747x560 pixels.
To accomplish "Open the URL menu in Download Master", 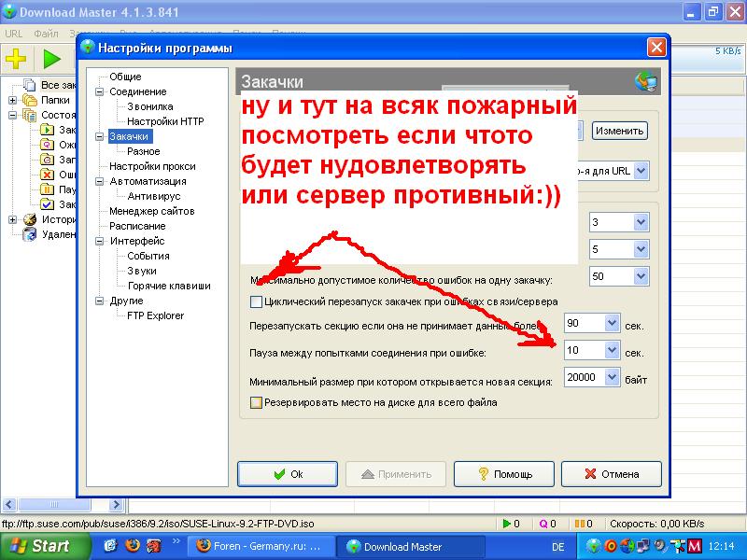I will pos(14,34).
